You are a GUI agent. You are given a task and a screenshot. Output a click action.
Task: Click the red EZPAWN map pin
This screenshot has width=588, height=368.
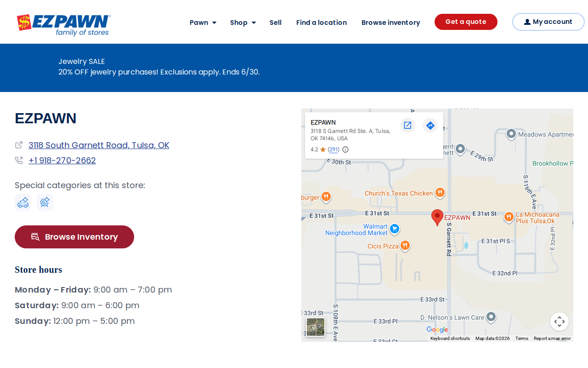(437, 217)
